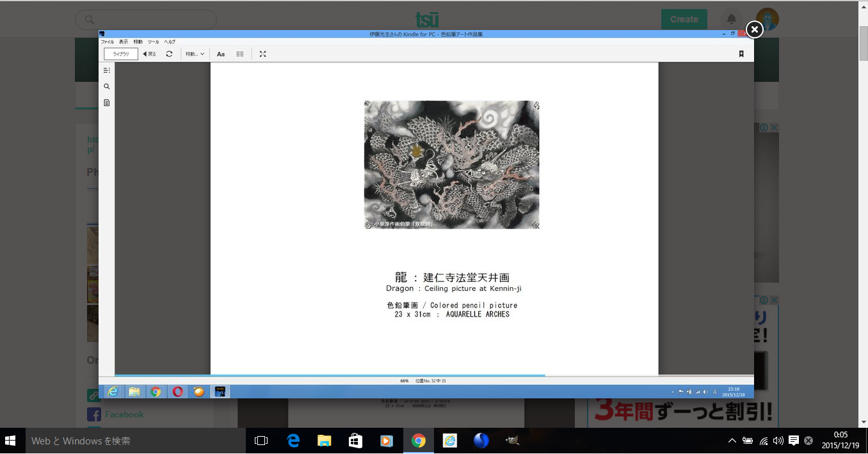Image resolution: width=868 pixels, height=454 pixels.
Task: Open the 移動 menu in Kindle menu bar
Action: (138, 42)
